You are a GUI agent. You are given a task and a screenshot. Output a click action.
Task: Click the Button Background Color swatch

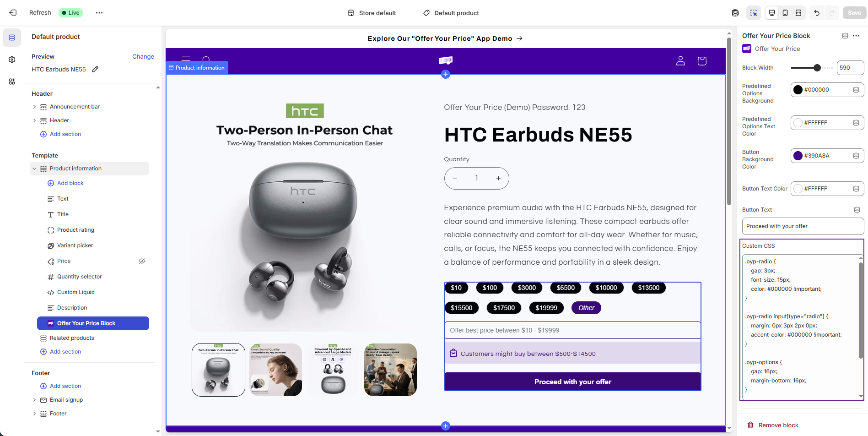[x=798, y=156]
